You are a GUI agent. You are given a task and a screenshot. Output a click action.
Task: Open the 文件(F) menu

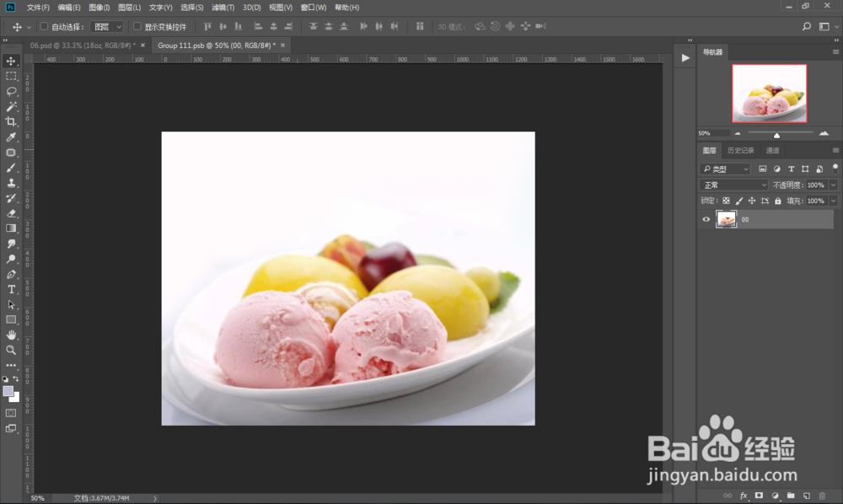(38, 8)
